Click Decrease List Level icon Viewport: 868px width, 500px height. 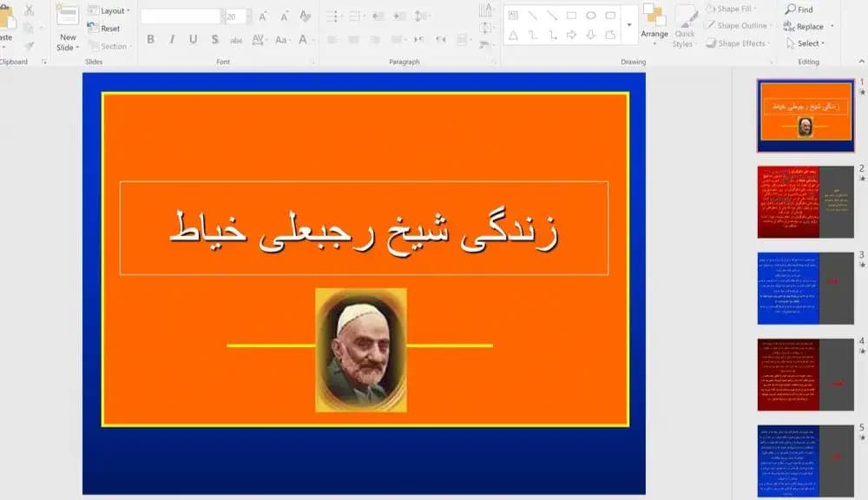tap(378, 16)
